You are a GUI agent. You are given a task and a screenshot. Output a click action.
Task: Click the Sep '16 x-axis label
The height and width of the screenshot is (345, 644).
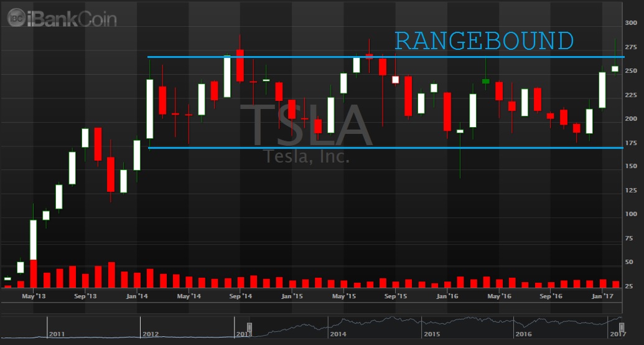[551, 296]
